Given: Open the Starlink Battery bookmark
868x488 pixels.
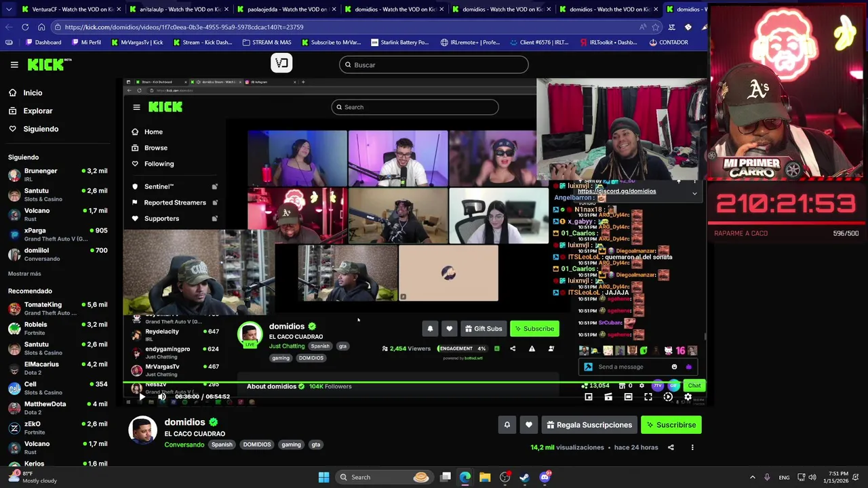Looking at the screenshot, I should click(x=399, y=42).
